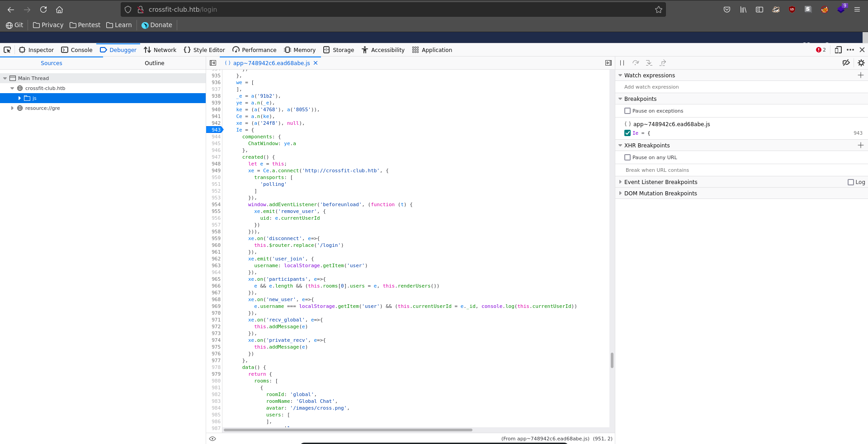Click the browser reload button
This screenshot has width=868, height=444.
(x=43, y=9)
